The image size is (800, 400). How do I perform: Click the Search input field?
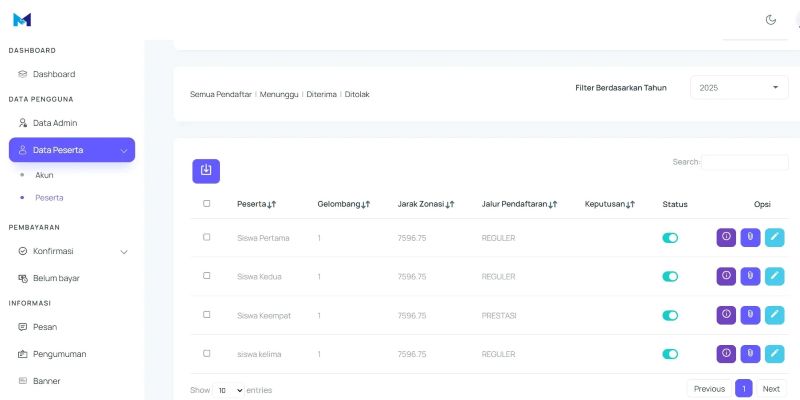click(745, 162)
